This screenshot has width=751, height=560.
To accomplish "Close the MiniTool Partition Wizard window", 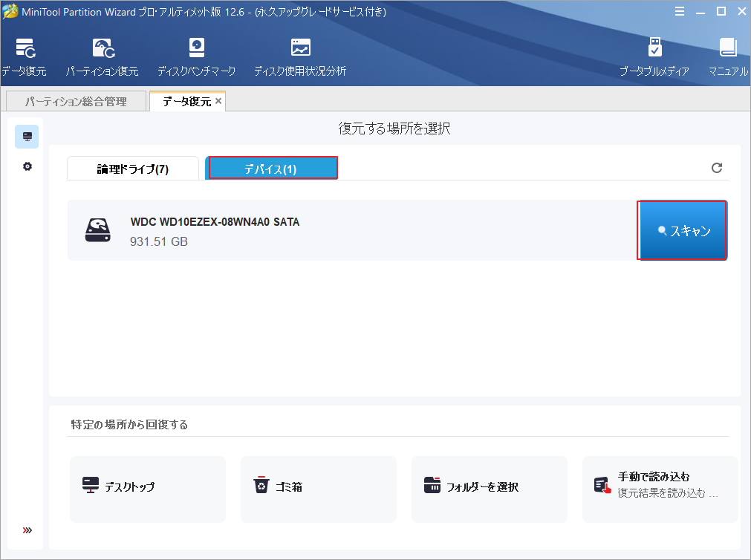I will point(741,11).
